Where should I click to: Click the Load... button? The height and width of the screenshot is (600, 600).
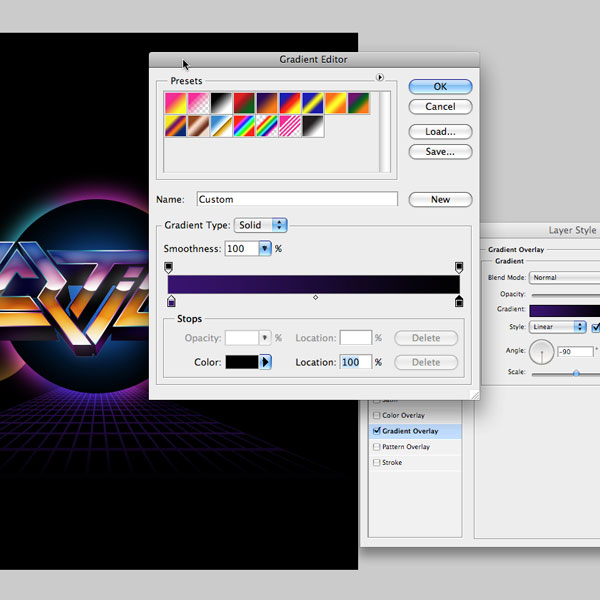pyautogui.click(x=440, y=132)
